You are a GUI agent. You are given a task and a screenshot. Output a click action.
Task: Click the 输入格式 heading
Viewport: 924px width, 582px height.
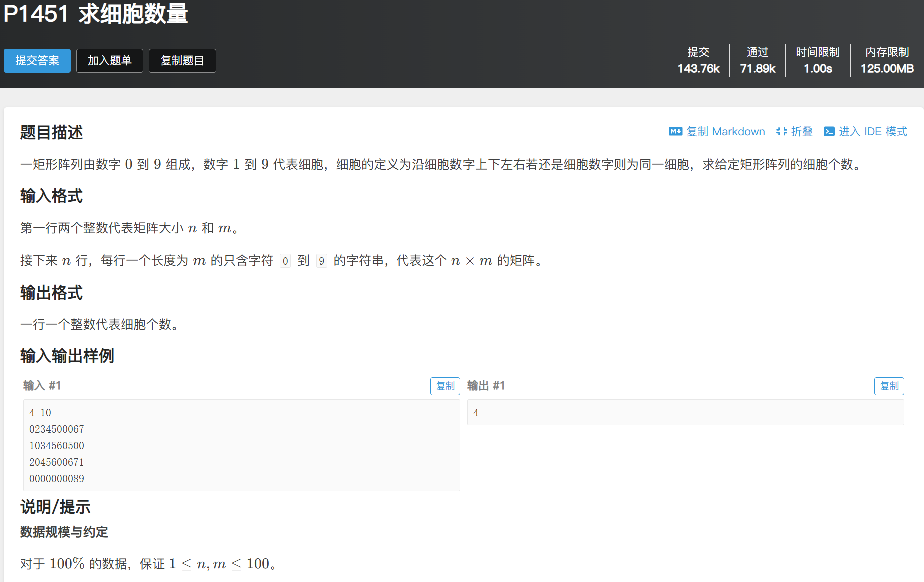tap(51, 196)
